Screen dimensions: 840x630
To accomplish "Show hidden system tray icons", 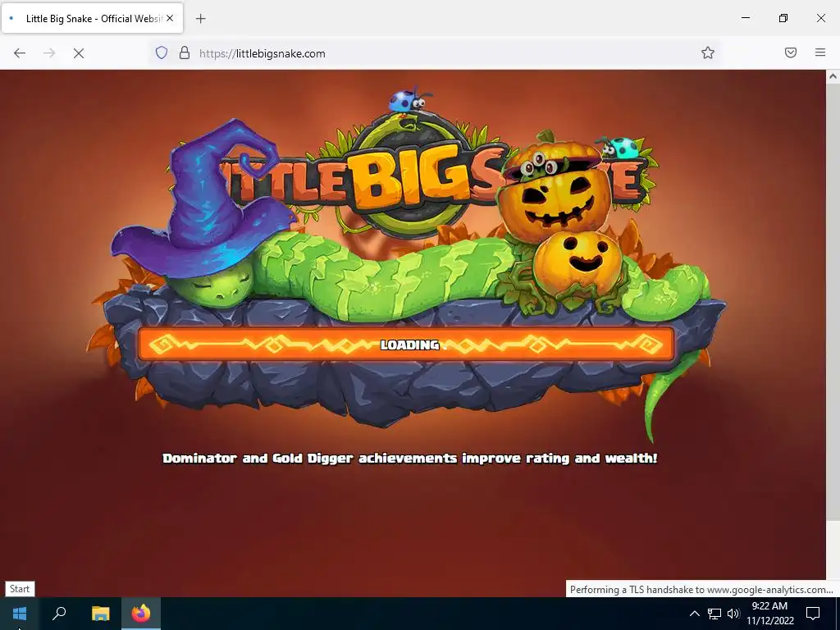I will 694,614.
